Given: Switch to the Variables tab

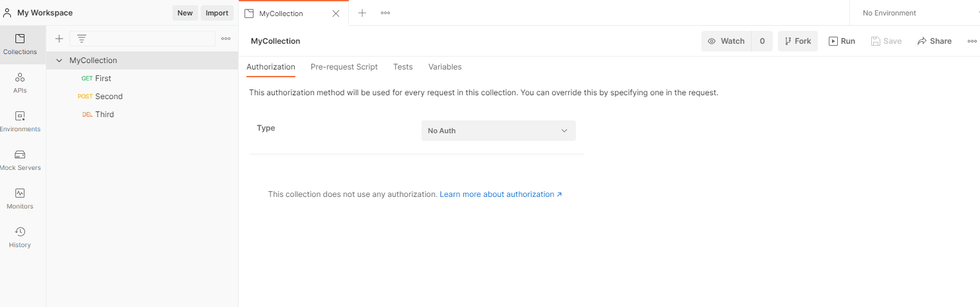Looking at the screenshot, I should point(445,67).
